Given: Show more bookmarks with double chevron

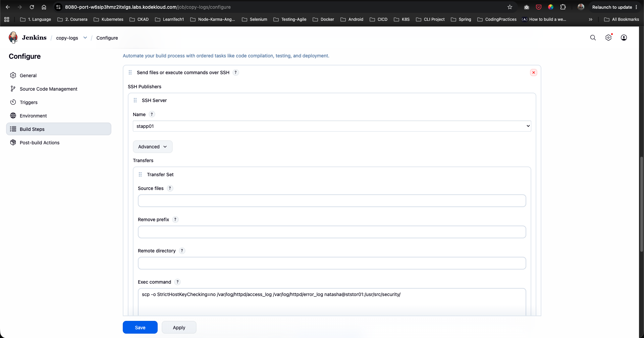Looking at the screenshot, I should (x=591, y=19).
